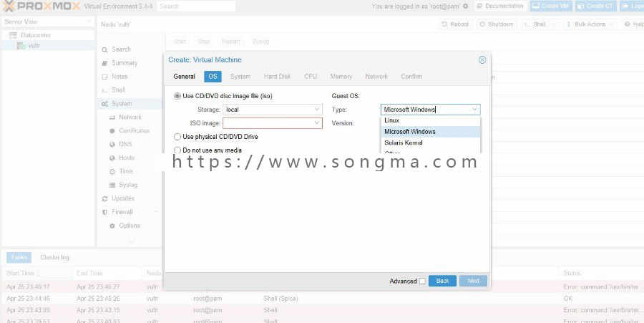The height and width of the screenshot is (323, 644).
Task: Switch to the Tasks log tab
Action: tap(19, 258)
